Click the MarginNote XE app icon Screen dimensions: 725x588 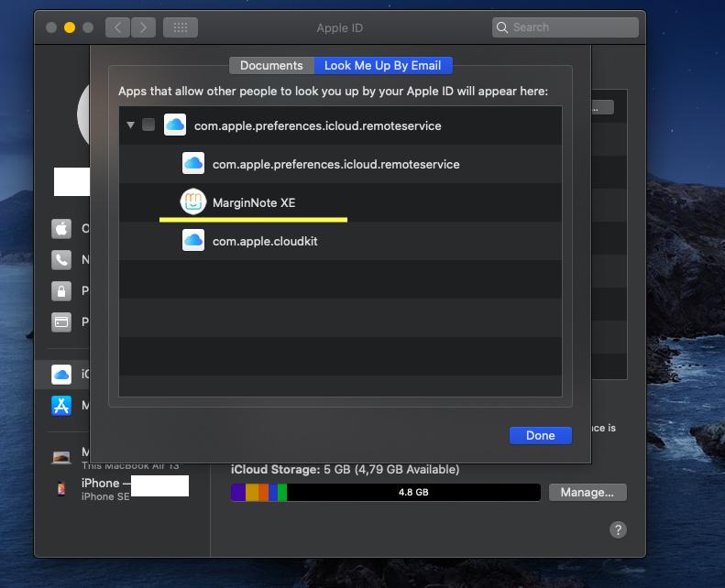193,201
